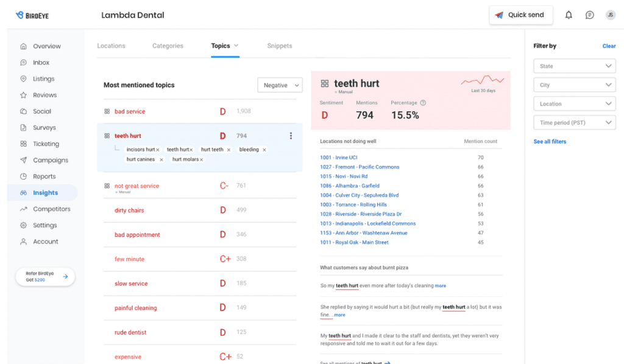
Task: Select the dirty chairs topic row
Action: 129,211
